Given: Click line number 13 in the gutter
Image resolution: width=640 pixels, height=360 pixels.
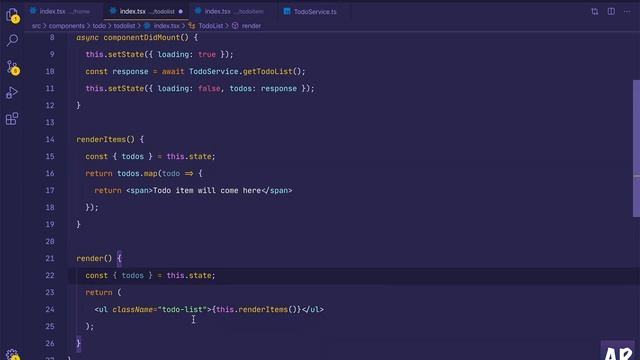Looking at the screenshot, I should coord(50,122).
